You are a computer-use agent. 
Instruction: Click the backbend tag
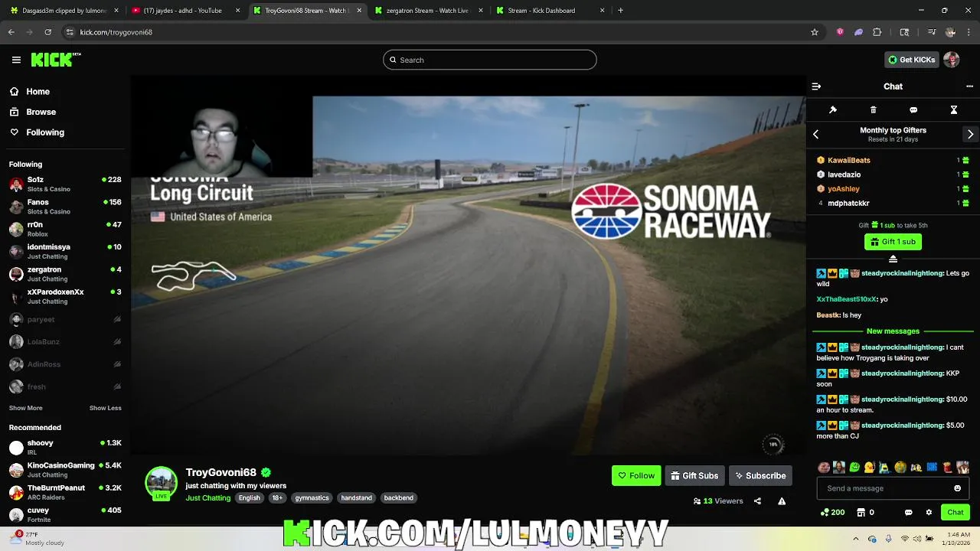coord(399,497)
